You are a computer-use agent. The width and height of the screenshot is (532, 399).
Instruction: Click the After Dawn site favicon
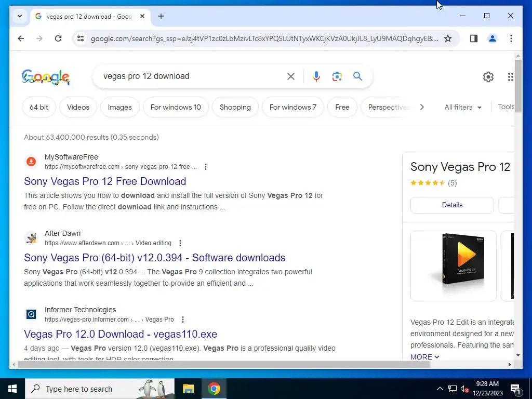pyautogui.click(x=31, y=238)
